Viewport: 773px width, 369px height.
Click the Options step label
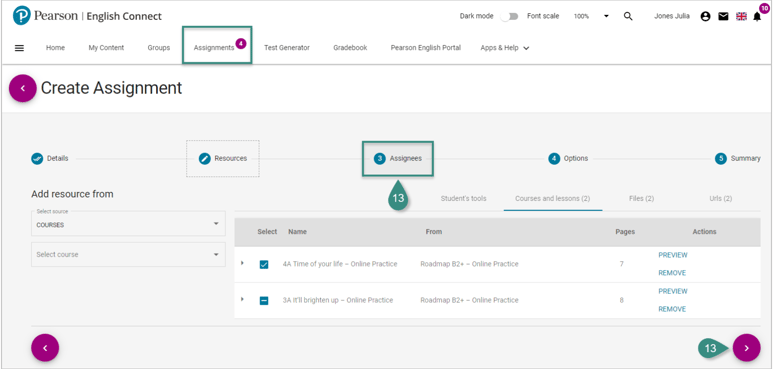tap(576, 159)
